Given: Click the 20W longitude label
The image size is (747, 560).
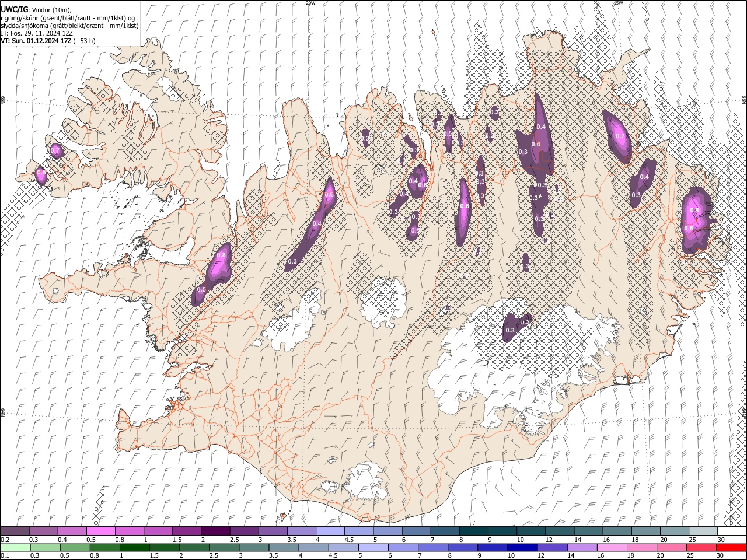Looking at the screenshot, I should (310, 3).
